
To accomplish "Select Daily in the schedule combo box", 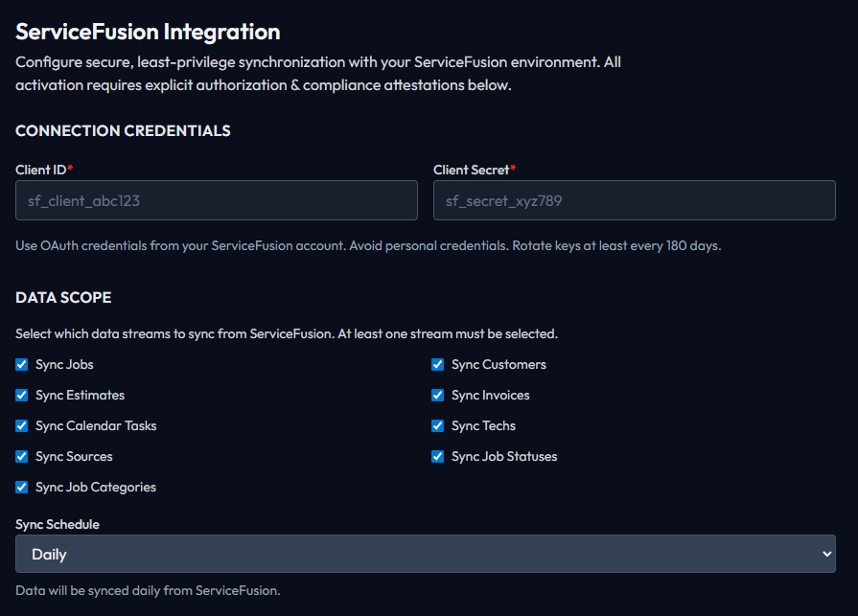I will [x=426, y=554].
